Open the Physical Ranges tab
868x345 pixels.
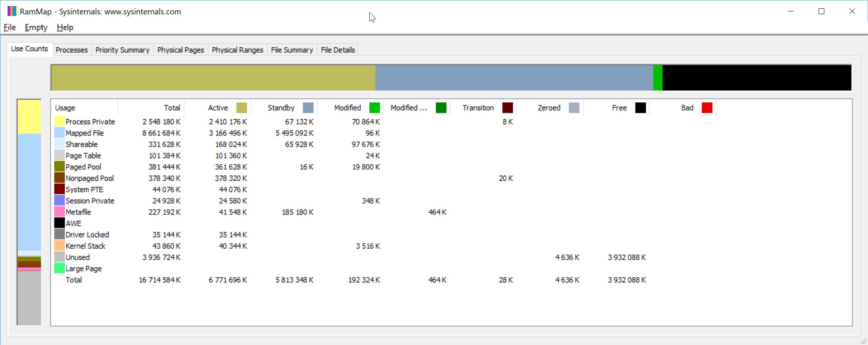pyautogui.click(x=237, y=50)
